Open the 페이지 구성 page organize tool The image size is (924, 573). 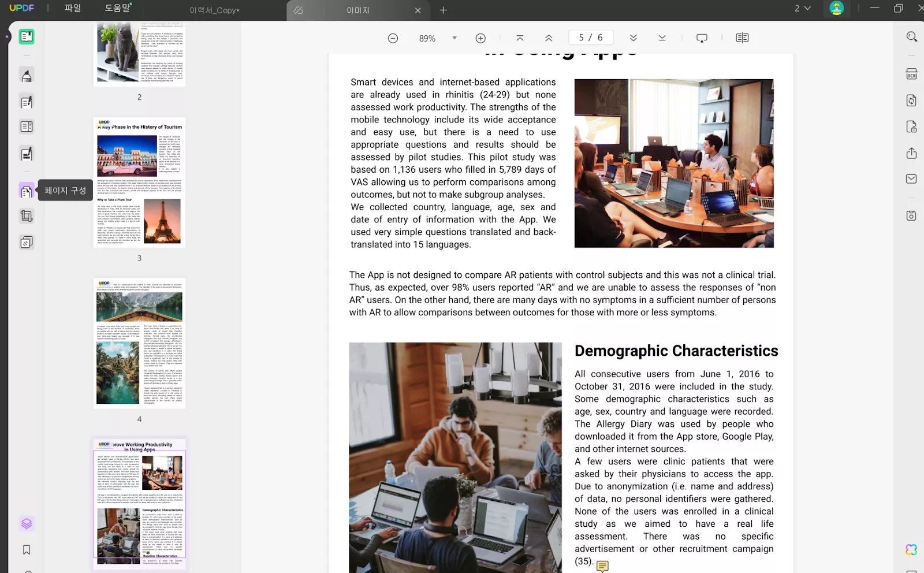pyautogui.click(x=27, y=191)
